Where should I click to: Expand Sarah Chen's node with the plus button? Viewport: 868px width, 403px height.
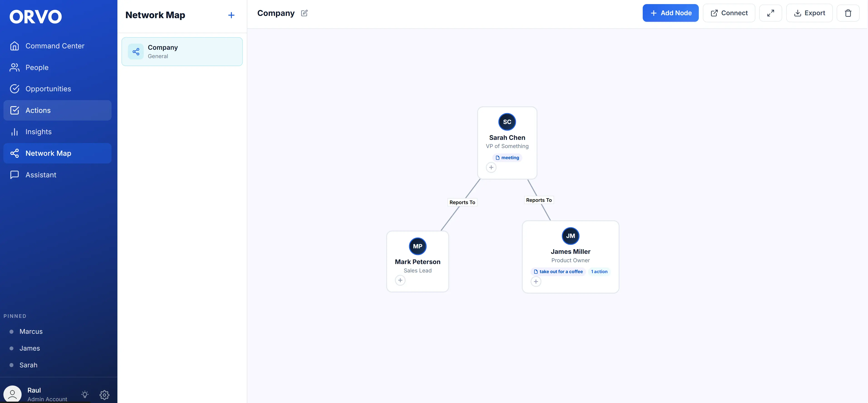(491, 168)
